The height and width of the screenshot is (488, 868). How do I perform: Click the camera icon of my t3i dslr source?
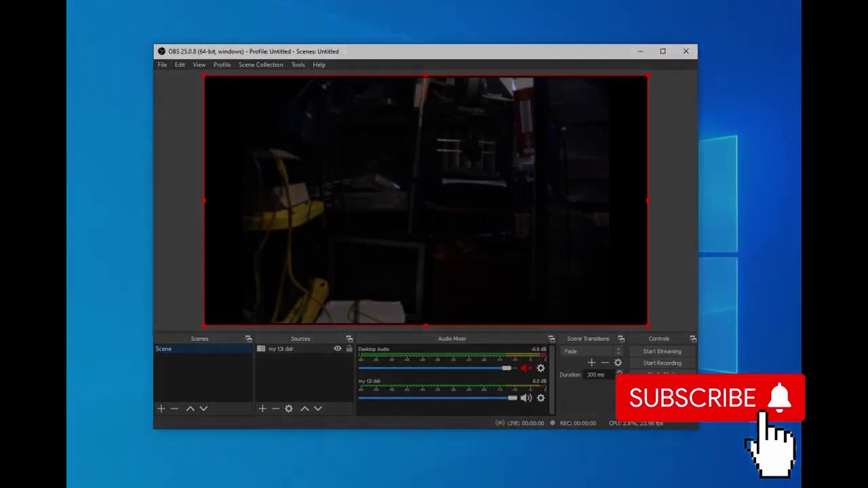point(261,349)
